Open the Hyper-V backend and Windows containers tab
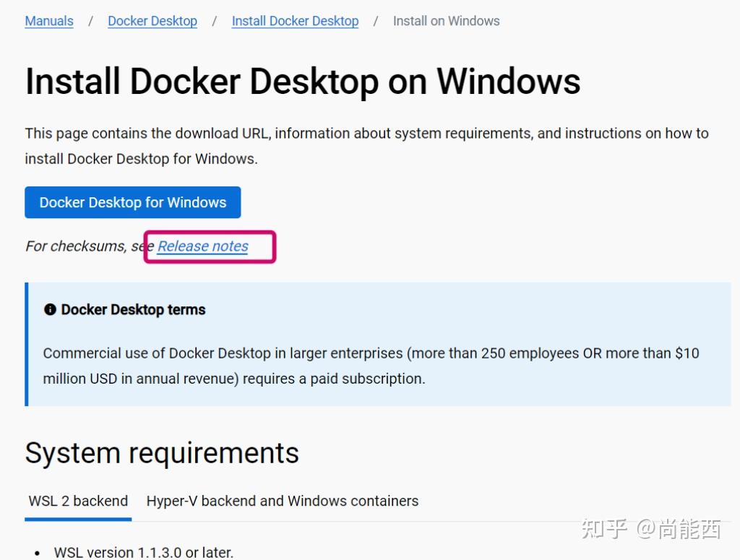Viewport: 740px width, 560px height. click(x=282, y=501)
